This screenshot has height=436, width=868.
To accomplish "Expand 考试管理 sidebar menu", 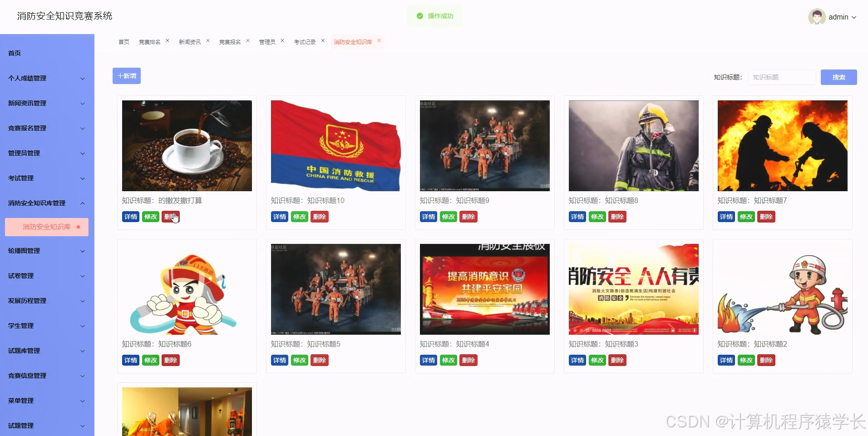I will [x=47, y=178].
